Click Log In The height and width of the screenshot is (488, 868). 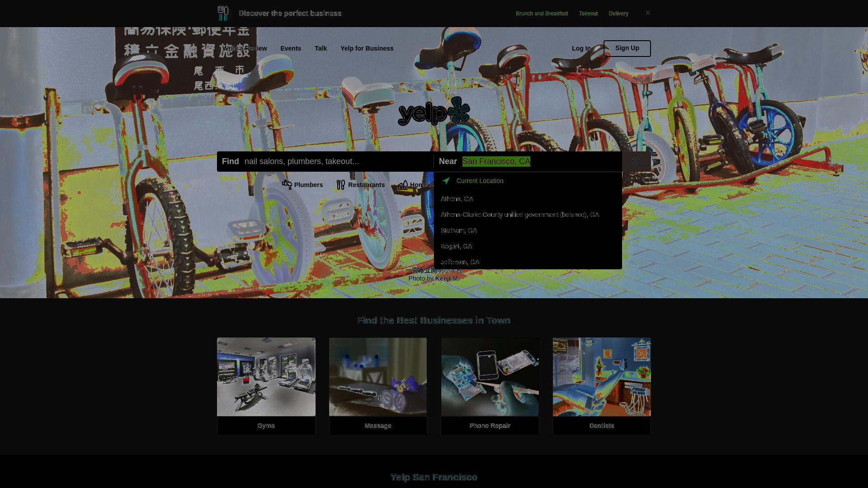[581, 48]
